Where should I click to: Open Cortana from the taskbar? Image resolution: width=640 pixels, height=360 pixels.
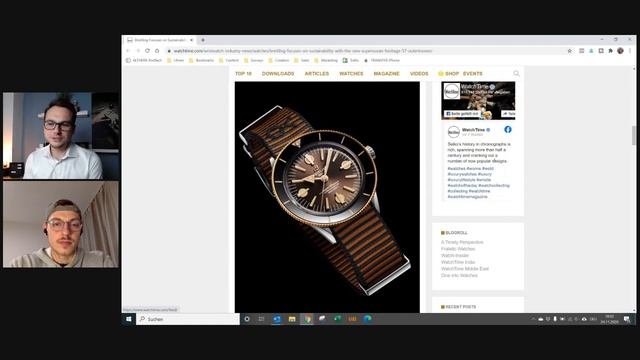[x=247, y=319]
